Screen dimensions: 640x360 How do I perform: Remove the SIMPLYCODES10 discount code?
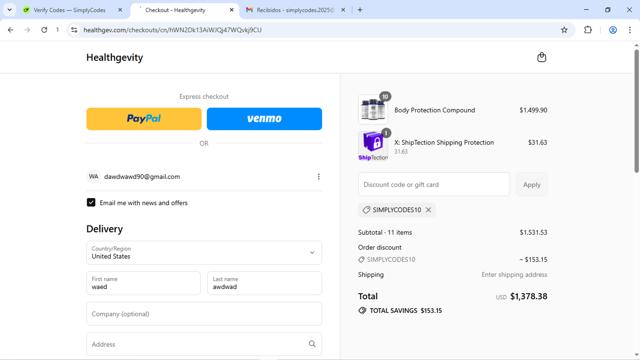(x=428, y=210)
